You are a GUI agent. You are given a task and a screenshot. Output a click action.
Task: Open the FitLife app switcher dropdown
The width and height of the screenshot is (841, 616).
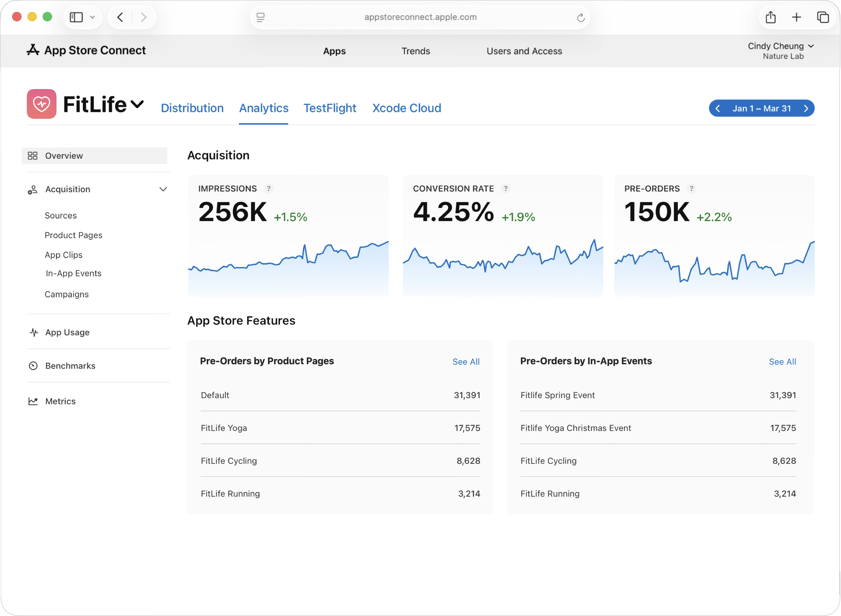click(x=137, y=104)
